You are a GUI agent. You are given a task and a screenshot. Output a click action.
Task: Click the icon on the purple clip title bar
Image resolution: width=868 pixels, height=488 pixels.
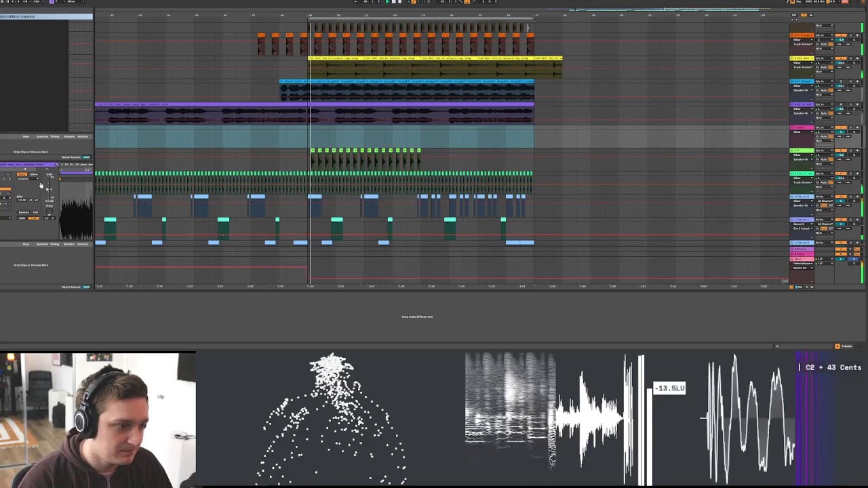[x=56, y=164]
